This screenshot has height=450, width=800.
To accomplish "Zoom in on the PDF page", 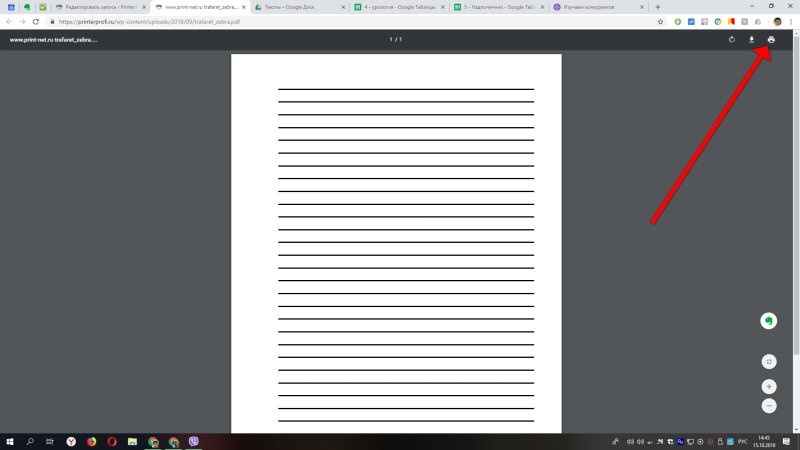I will pyautogui.click(x=769, y=386).
